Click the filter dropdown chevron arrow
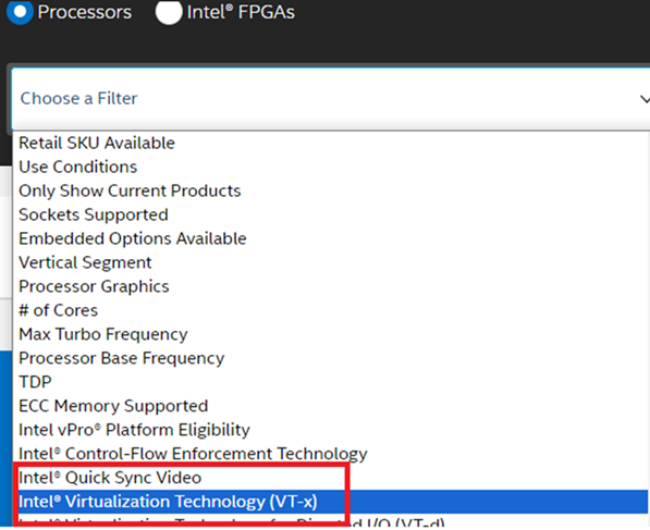 (643, 98)
